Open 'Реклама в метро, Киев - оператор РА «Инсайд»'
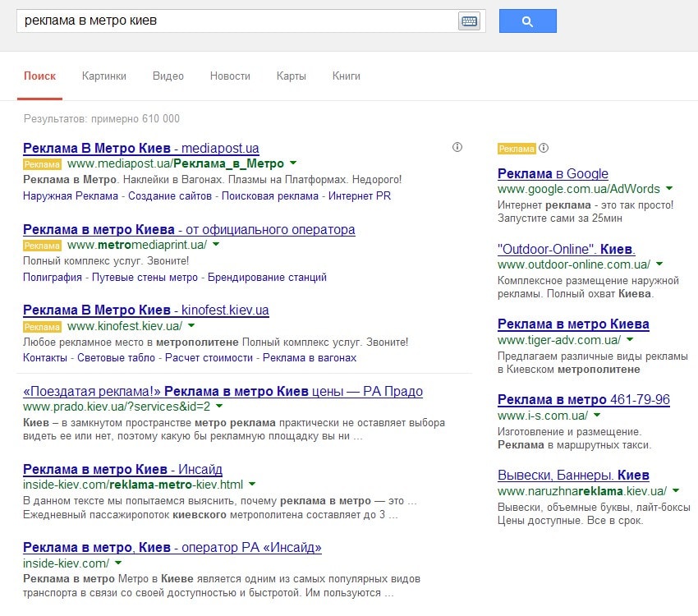Image resolution: width=698 pixels, height=616 pixels. [x=172, y=547]
